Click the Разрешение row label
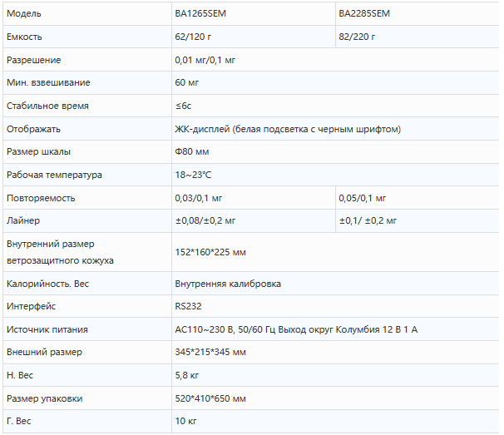 click(x=34, y=61)
